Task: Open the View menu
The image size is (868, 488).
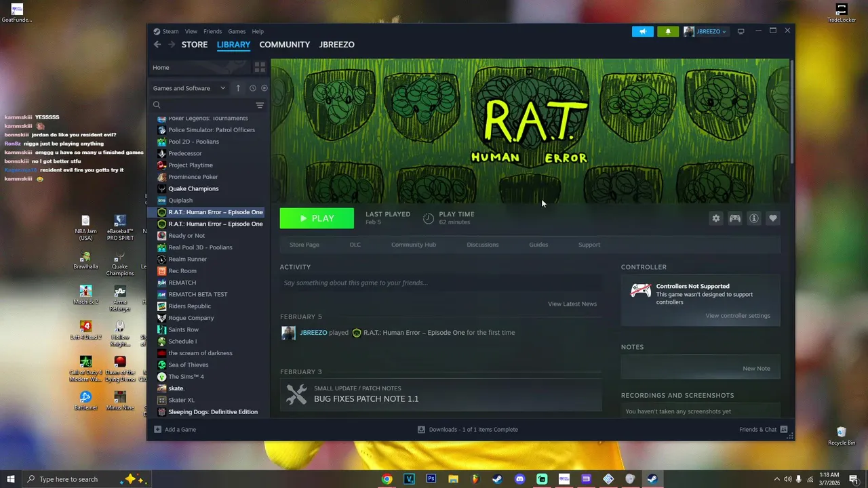Action: click(191, 31)
